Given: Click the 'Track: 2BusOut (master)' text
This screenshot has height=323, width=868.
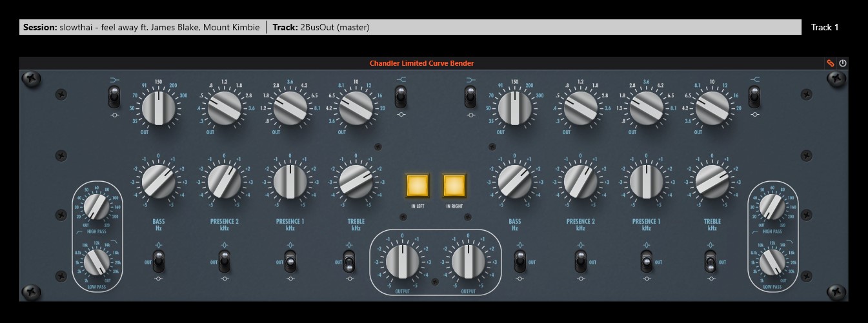Looking at the screenshot, I should coord(321,27).
